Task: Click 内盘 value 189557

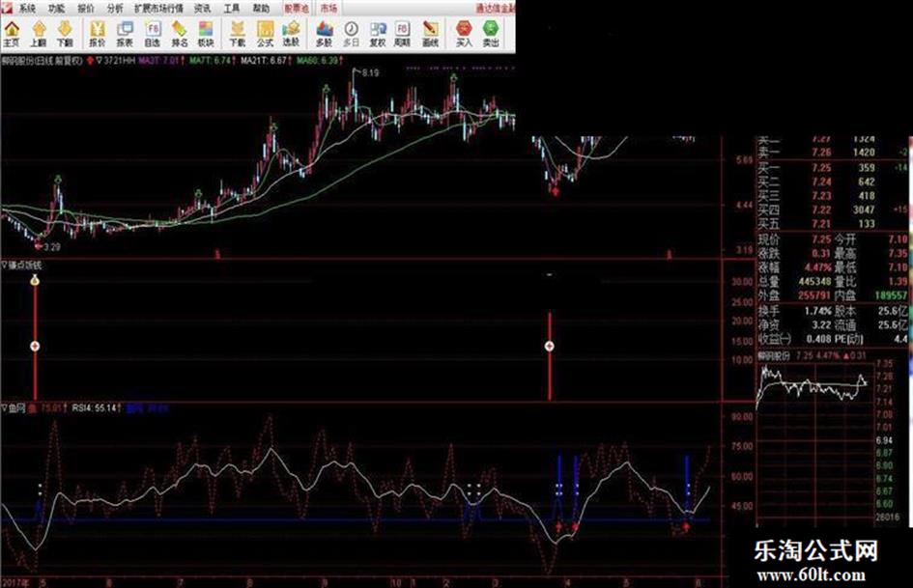Action: 890,295
